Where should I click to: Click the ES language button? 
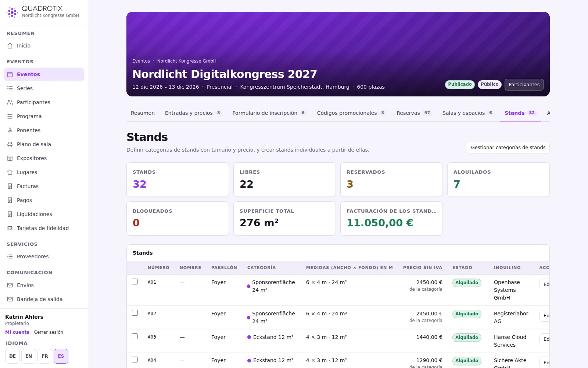[x=61, y=356]
